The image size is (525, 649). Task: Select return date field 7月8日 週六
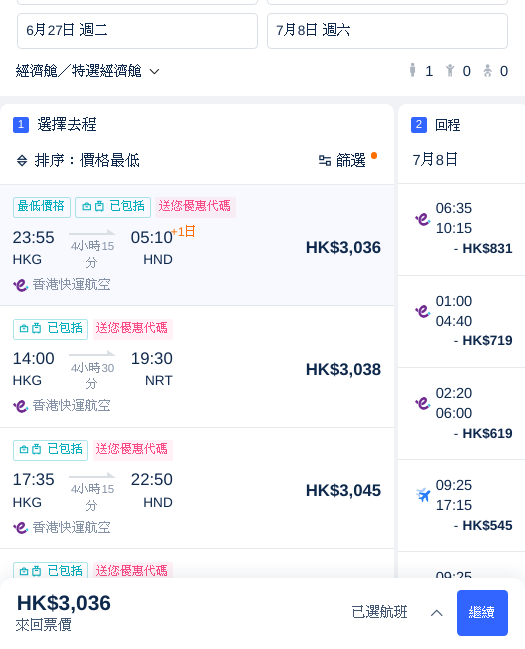pos(388,31)
